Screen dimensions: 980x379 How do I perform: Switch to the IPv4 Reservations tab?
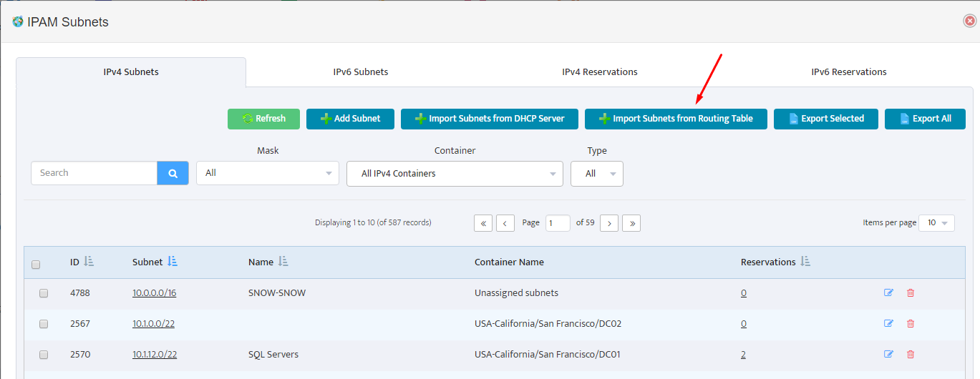[600, 72]
